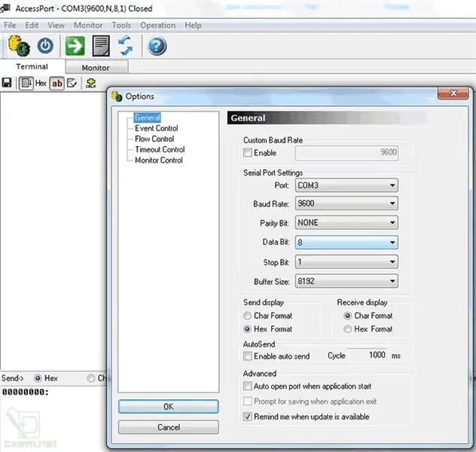Open the Edit menu
The height and width of the screenshot is (452, 476).
coord(32,25)
